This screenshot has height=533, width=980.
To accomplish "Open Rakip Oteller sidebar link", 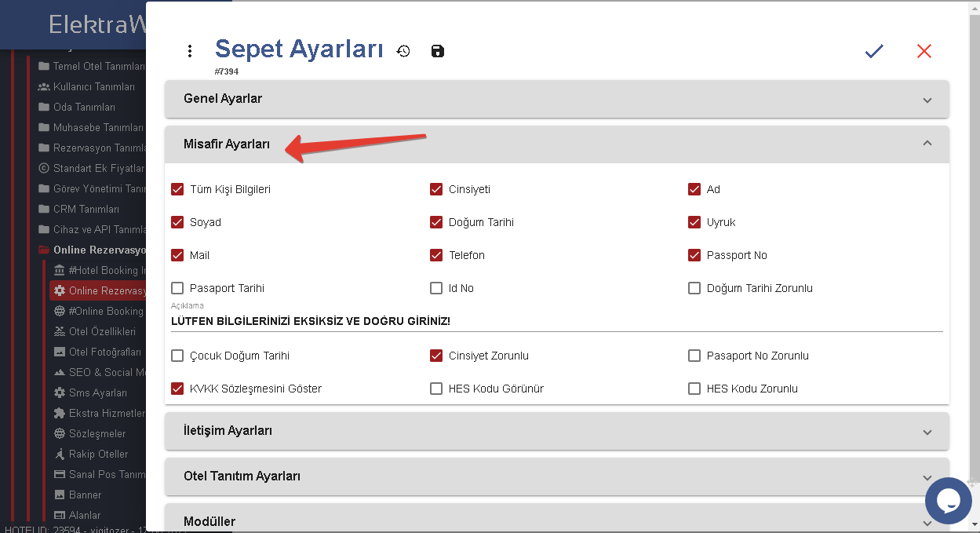I will click(98, 454).
